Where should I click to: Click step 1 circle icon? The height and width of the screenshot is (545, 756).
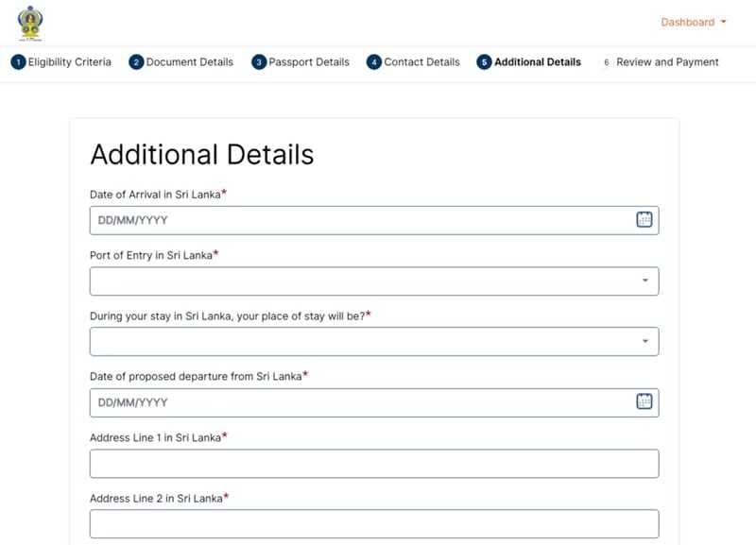18,62
